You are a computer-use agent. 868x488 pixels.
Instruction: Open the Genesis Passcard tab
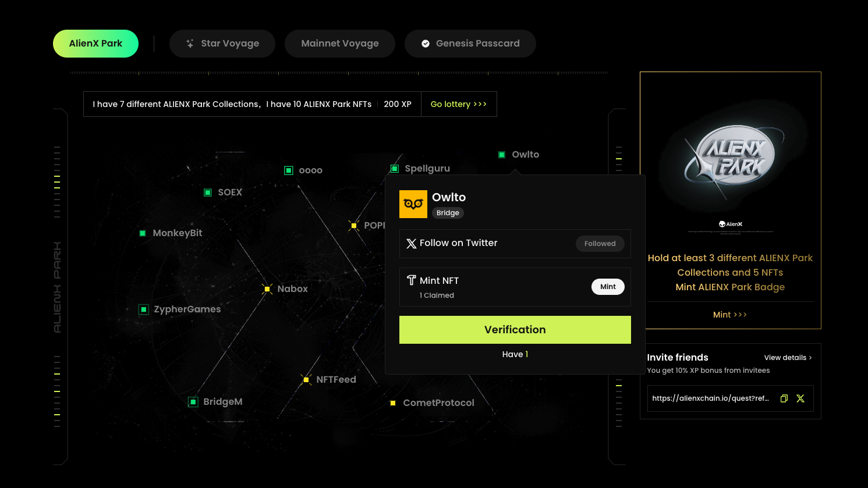coord(470,44)
